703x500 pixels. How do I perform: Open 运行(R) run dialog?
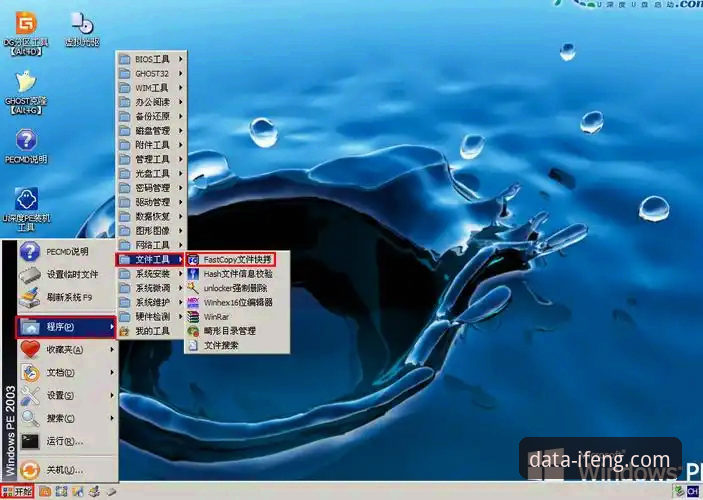[x=65, y=440]
